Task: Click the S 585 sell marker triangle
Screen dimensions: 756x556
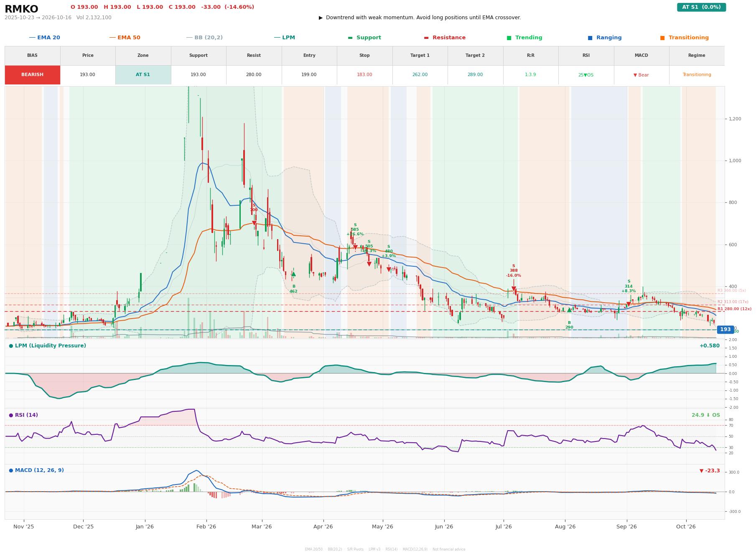Action: [x=355, y=247]
